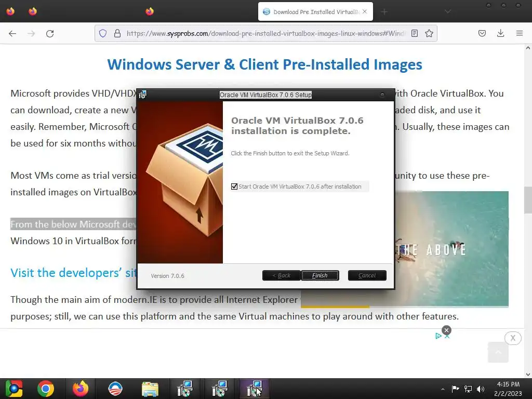Close the Download Pre Installed VirtualBox tab
532x399 pixels.
coord(365,11)
